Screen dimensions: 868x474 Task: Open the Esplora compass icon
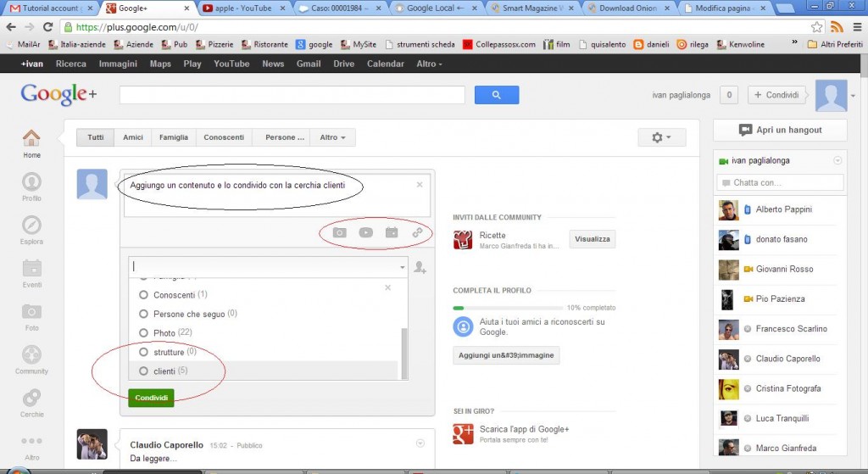31,225
